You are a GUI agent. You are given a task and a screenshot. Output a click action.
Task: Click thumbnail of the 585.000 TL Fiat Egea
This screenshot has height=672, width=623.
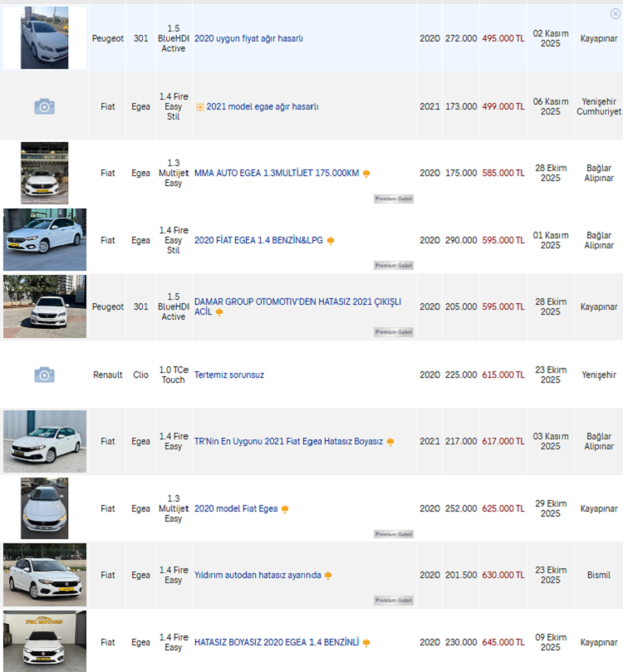point(44,173)
